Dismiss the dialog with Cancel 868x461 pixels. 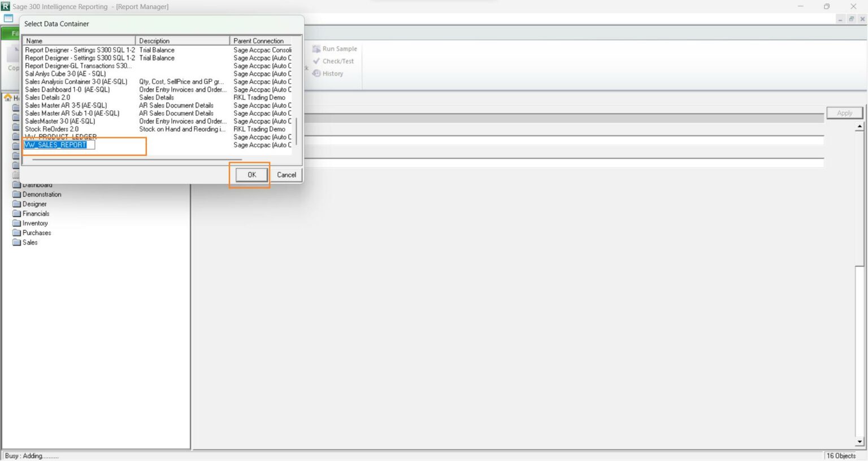(x=286, y=175)
